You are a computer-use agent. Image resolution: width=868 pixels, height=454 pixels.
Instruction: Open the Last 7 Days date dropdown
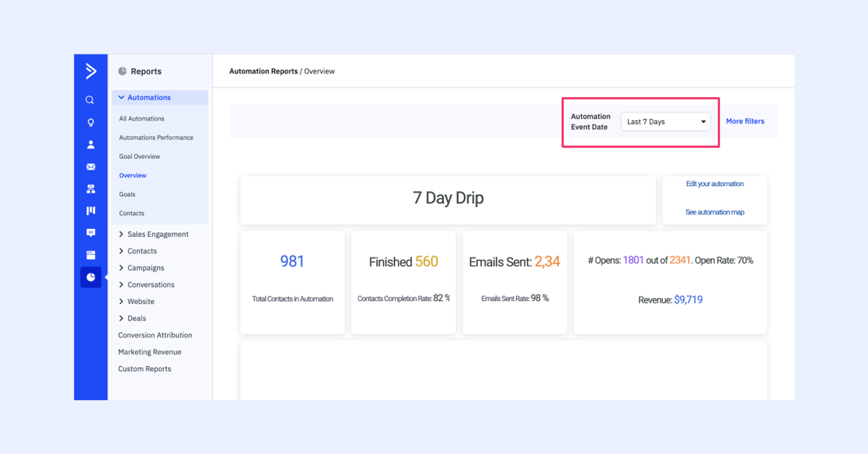[665, 122]
